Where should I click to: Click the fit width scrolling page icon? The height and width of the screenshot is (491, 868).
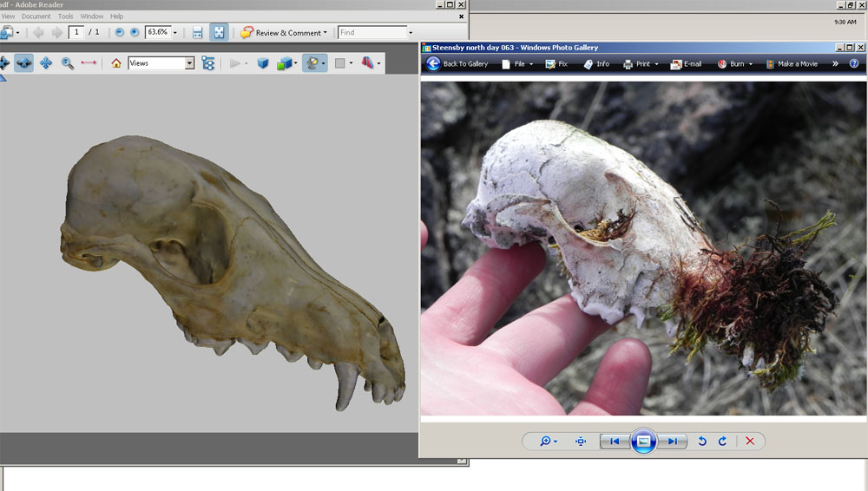[198, 33]
